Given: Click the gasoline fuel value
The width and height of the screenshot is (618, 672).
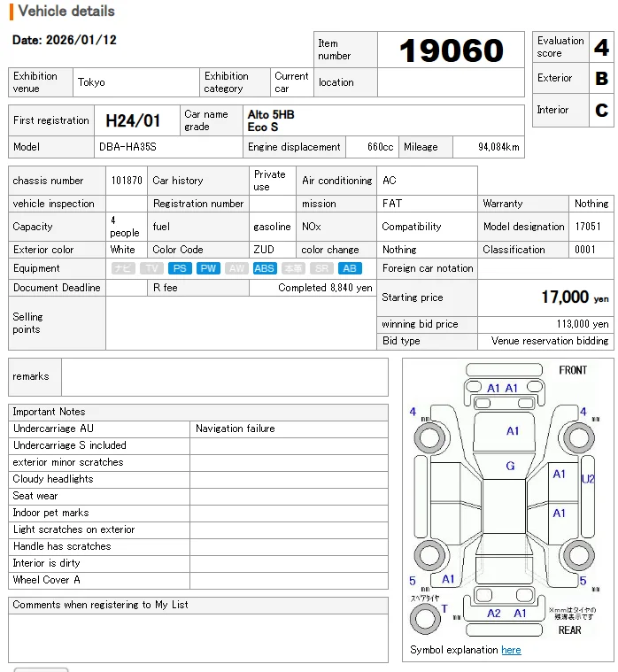Looking at the screenshot, I should click(x=272, y=227).
